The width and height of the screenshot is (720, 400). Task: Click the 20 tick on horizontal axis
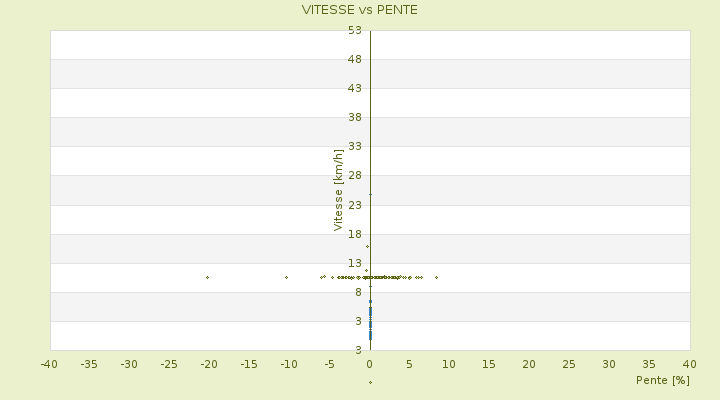coord(529,364)
